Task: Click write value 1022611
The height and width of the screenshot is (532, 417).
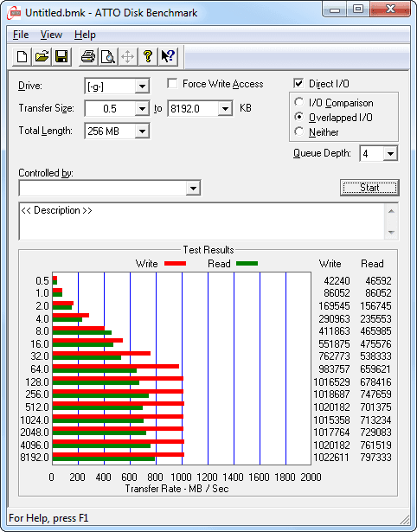Action: click(x=330, y=458)
